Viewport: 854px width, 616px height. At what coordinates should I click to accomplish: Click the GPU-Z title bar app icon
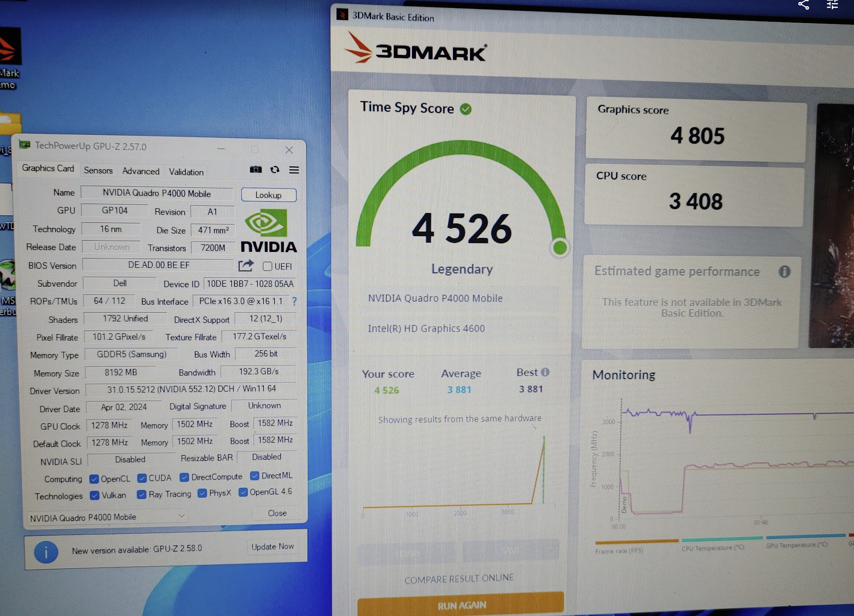tap(24, 145)
